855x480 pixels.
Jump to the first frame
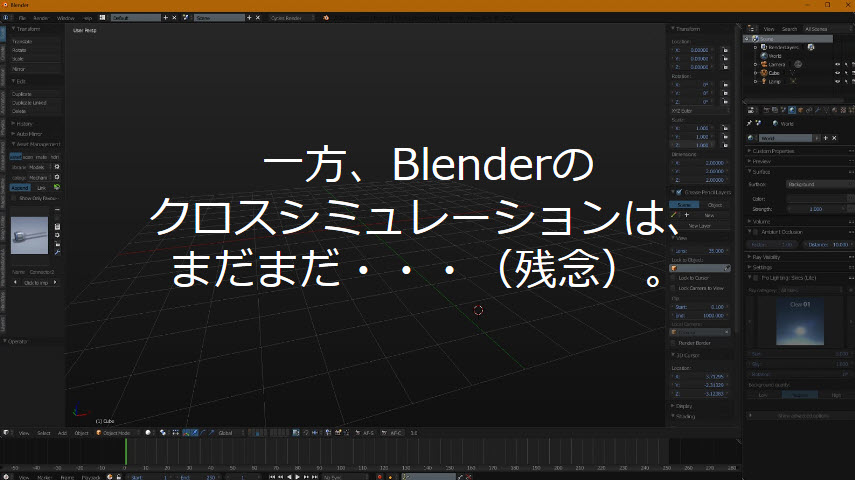pyautogui.click(x=272, y=477)
